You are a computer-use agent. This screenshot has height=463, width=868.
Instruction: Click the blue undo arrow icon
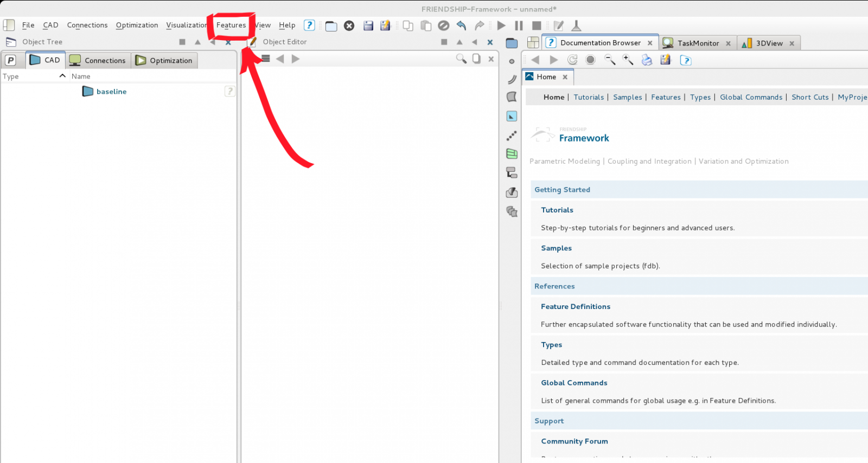(461, 25)
